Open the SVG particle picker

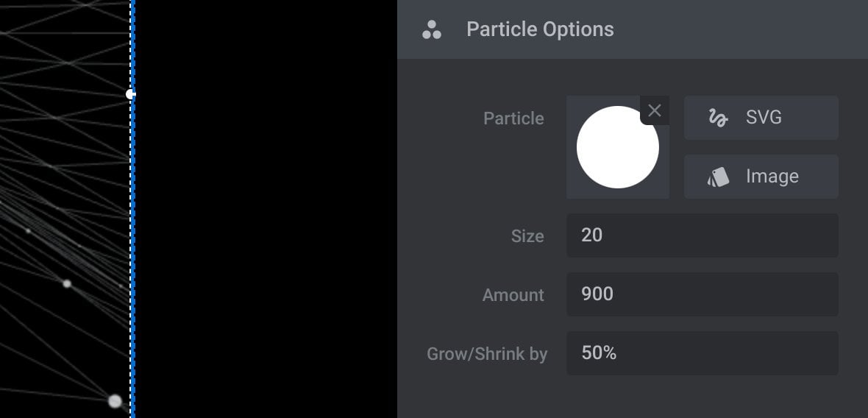point(761,117)
